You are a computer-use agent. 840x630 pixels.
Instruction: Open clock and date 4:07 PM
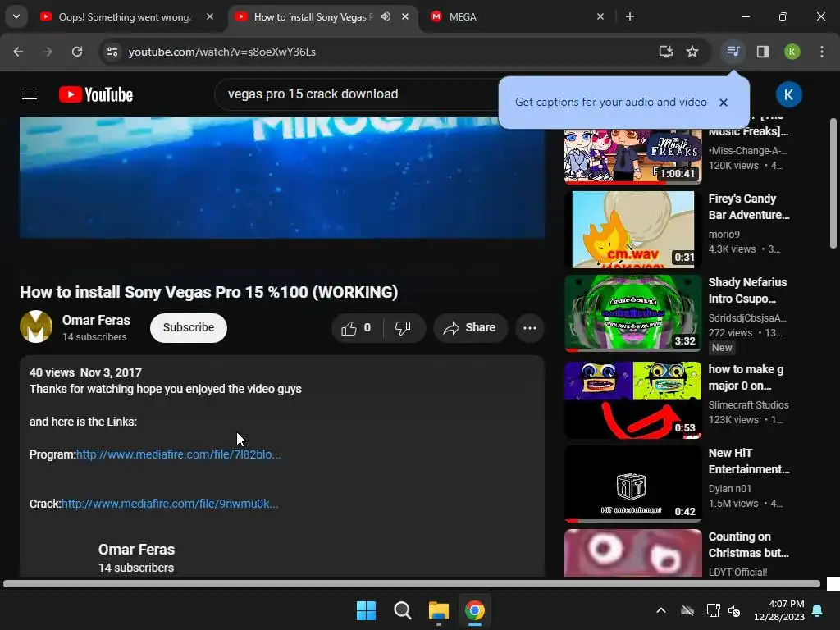(x=779, y=610)
